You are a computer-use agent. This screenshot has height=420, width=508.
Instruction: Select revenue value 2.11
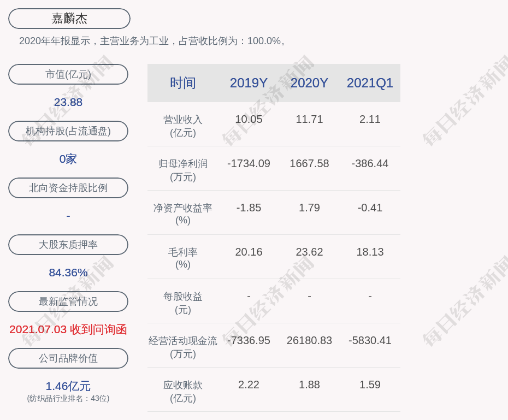(x=370, y=119)
